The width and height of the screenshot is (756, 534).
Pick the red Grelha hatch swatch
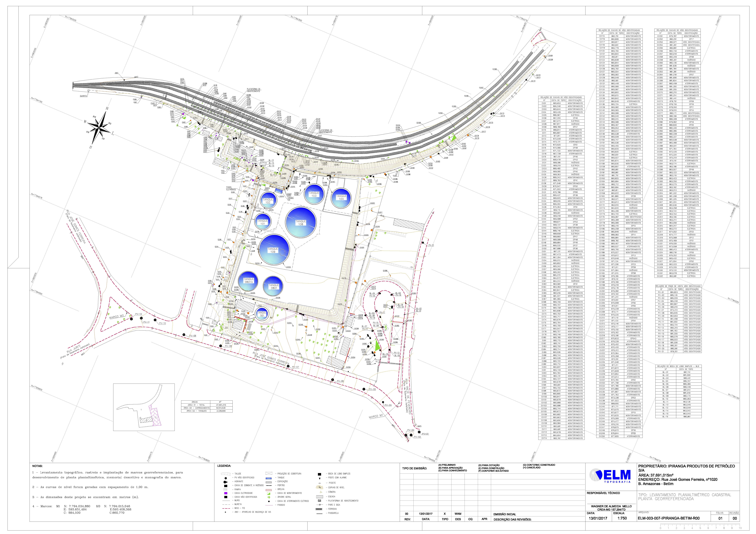(x=269, y=490)
